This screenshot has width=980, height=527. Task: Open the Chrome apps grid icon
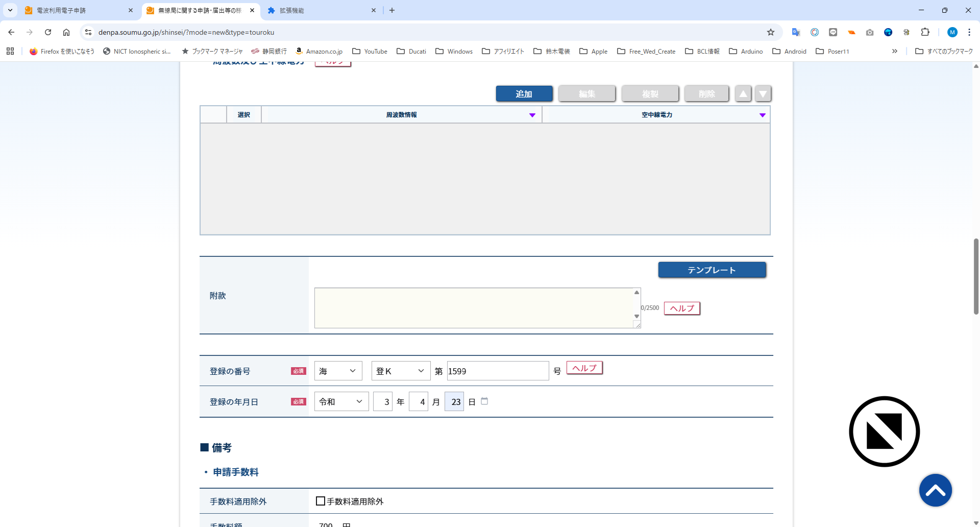tap(10, 51)
